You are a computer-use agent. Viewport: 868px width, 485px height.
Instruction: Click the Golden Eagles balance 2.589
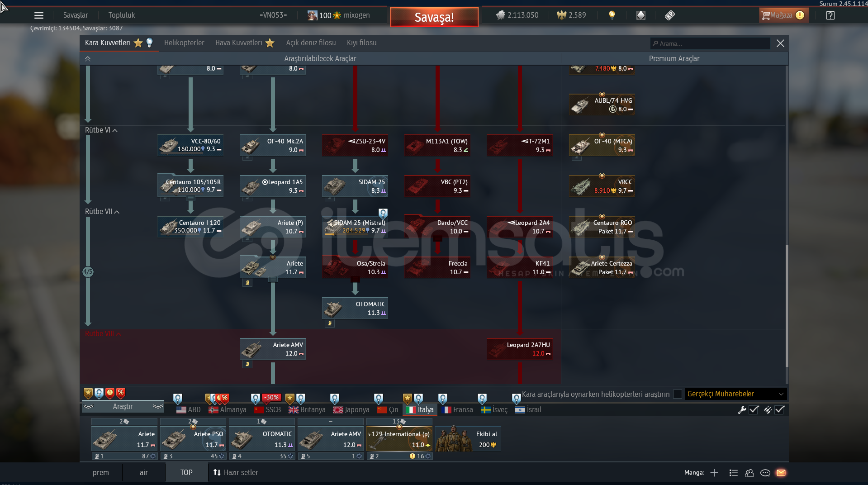(571, 15)
